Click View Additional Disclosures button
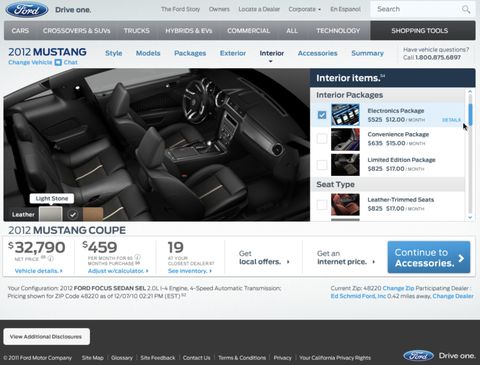Screen dimensions: 480x365 pyautogui.click(x=46, y=337)
